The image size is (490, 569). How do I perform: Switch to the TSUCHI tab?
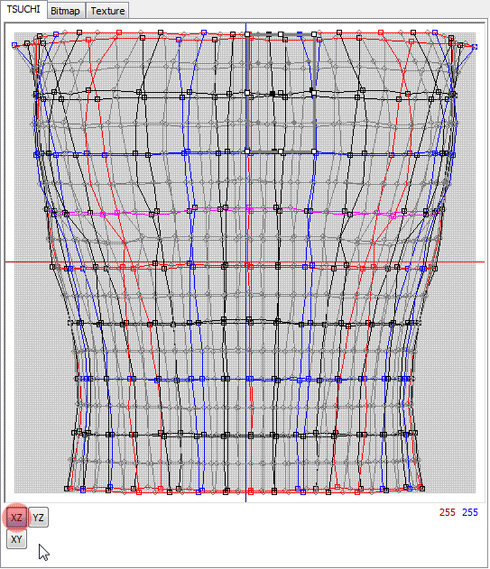coord(24,9)
